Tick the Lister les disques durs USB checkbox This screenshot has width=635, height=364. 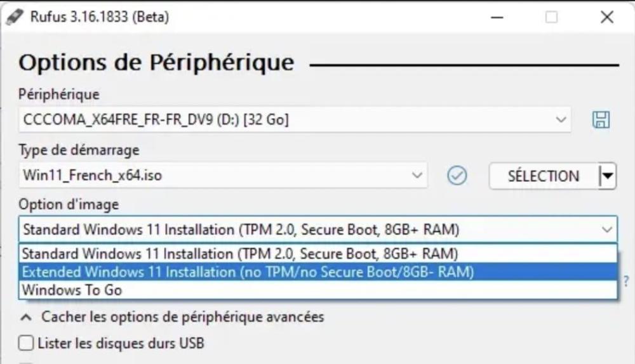point(26,344)
